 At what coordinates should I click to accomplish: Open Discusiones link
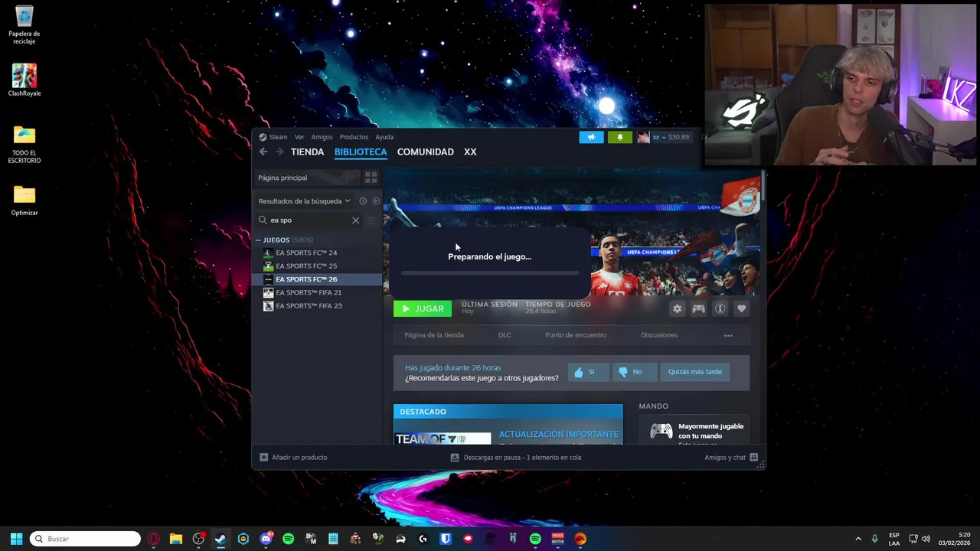click(659, 335)
